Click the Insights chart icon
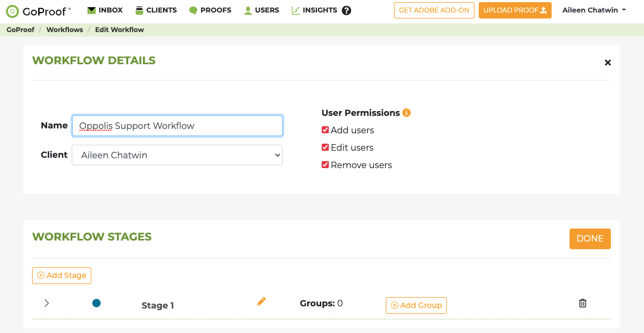The height and width of the screenshot is (333, 644). tap(296, 10)
